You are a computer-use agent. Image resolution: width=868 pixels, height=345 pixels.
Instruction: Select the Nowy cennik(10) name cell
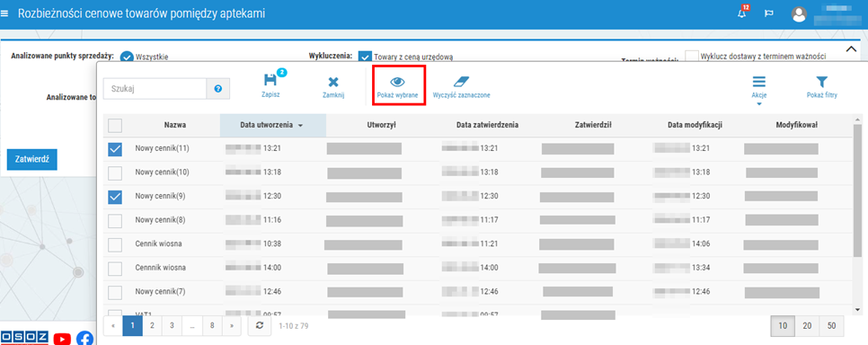coord(163,172)
